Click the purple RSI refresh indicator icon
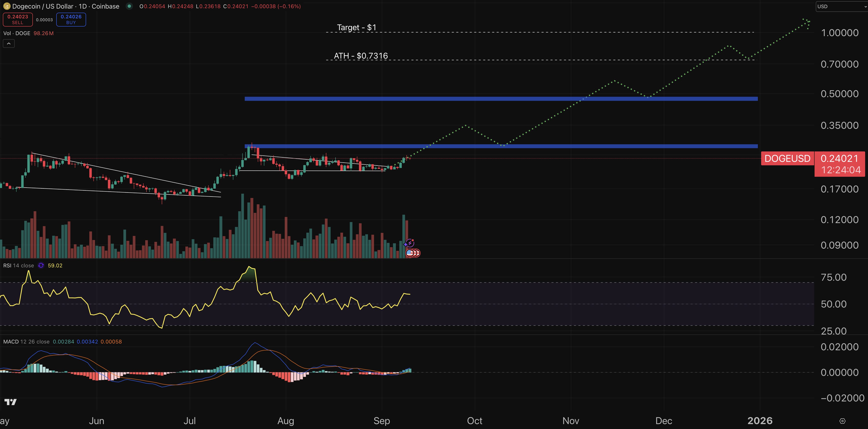Image resolution: width=868 pixels, height=429 pixels. 41,266
